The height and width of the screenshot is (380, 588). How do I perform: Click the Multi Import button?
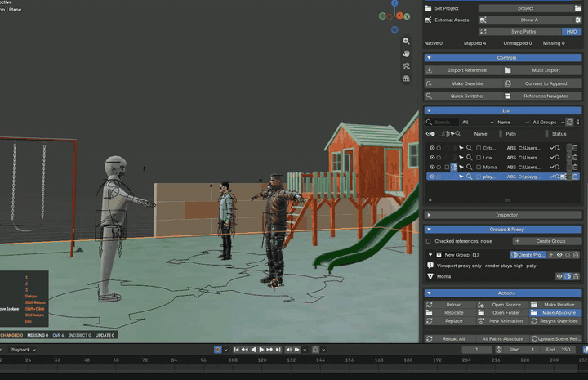tap(542, 70)
